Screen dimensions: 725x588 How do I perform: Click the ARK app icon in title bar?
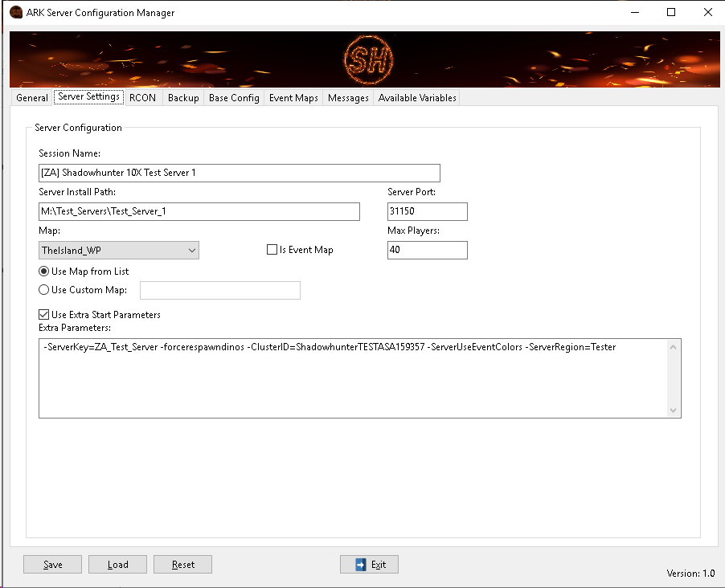coord(15,13)
